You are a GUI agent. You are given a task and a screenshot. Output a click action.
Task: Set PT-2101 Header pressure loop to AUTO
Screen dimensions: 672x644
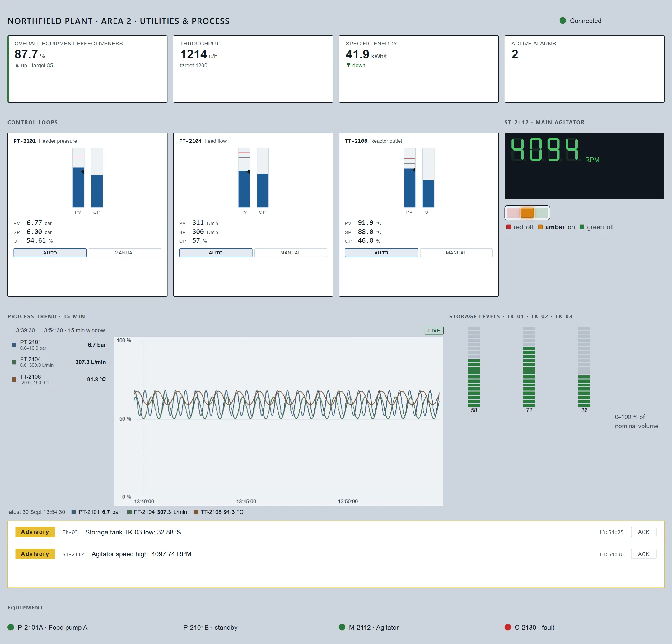coord(50,253)
